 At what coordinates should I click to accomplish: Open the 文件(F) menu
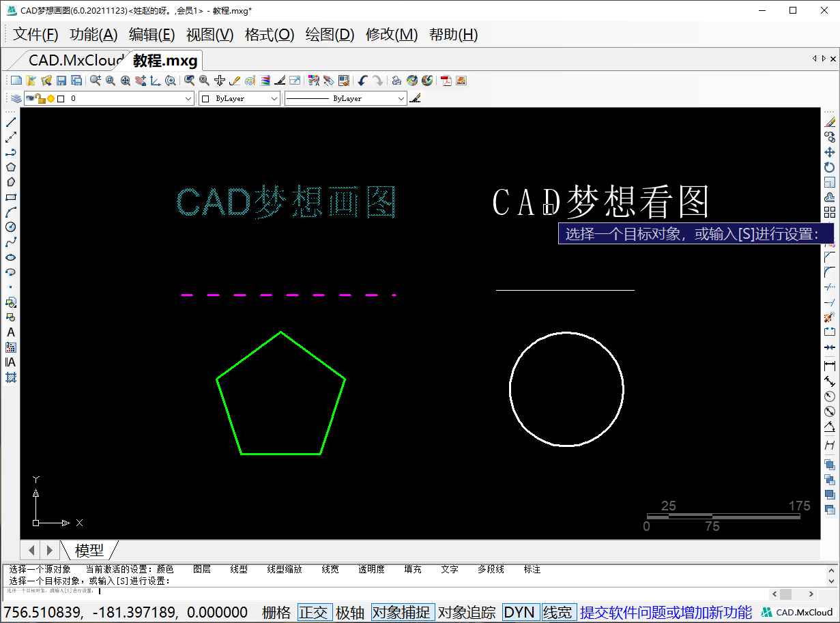(35, 35)
